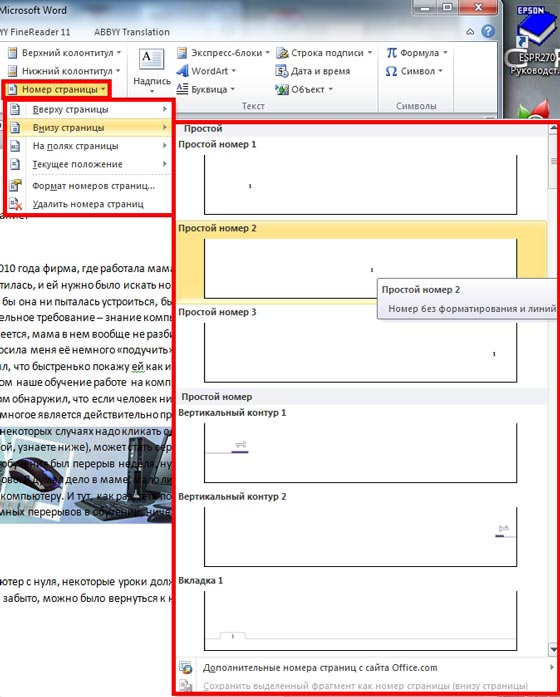Click the Буквица drop cap icon
Image resolution: width=560 pixels, height=697 pixels.
(x=182, y=89)
